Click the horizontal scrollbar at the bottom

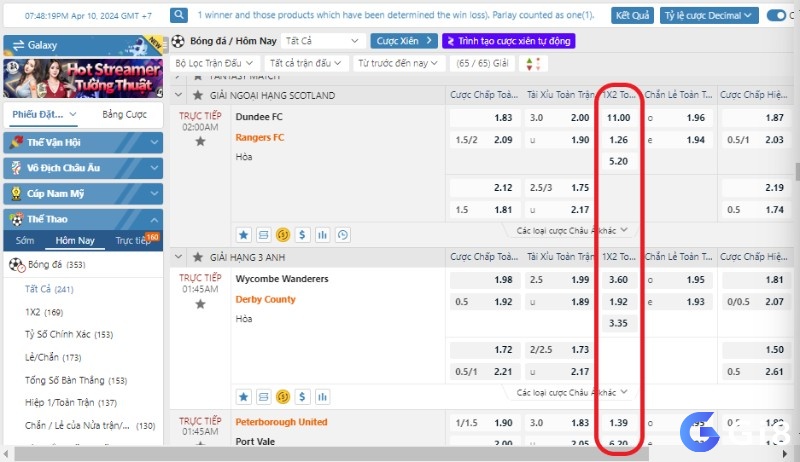[x=332, y=453]
